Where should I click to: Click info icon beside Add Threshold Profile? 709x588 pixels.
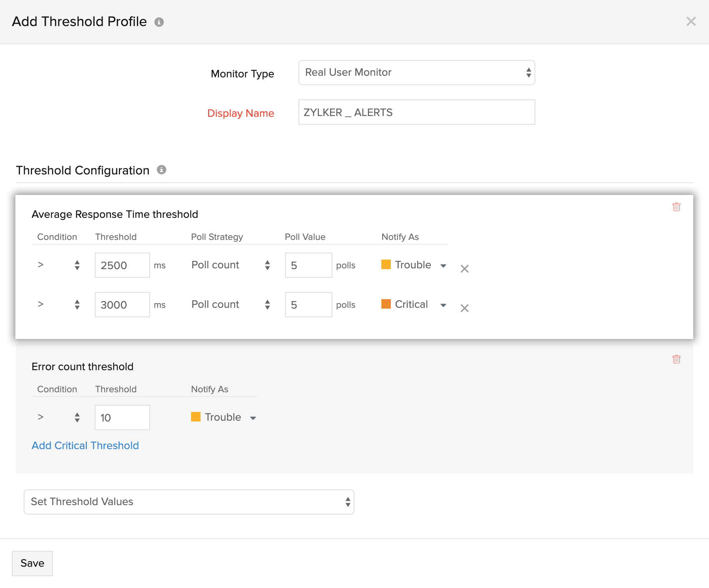tap(159, 22)
